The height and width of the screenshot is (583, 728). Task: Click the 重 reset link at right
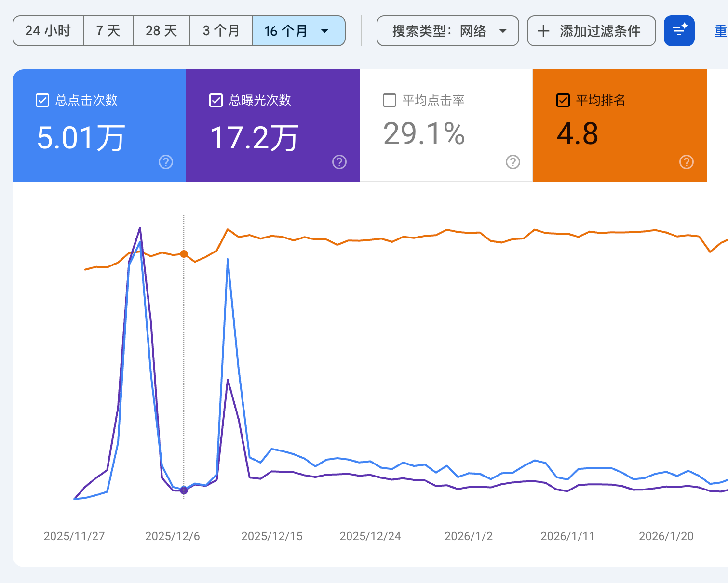[x=721, y=31]
